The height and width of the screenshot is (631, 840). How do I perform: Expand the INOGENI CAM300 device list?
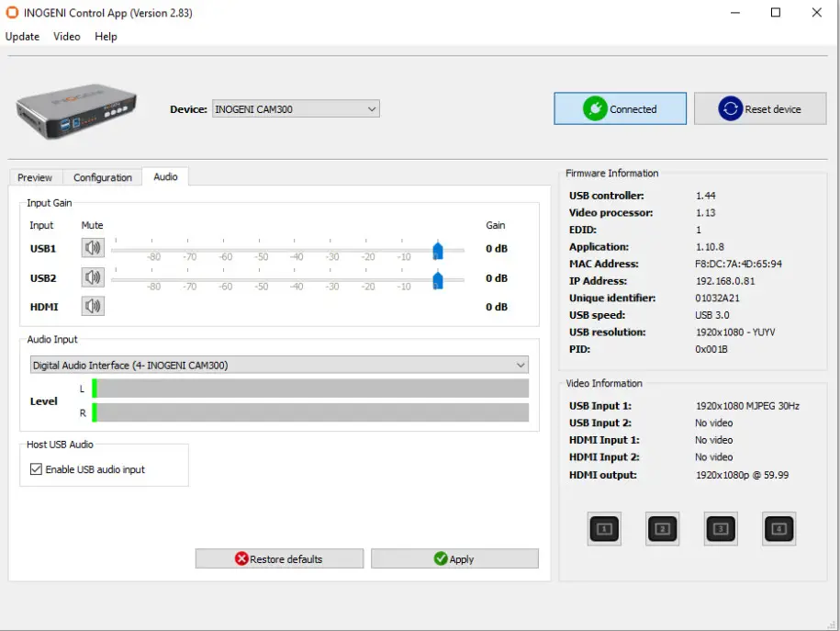[x=371, y=108]
